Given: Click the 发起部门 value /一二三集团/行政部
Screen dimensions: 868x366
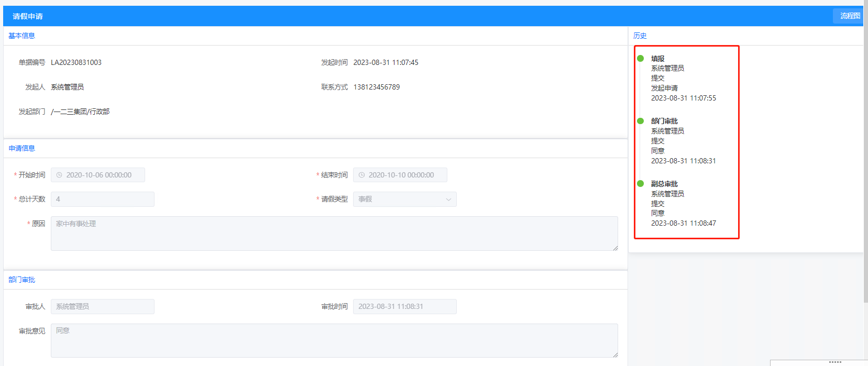Looking at the screenshot, I should (80, 112).
